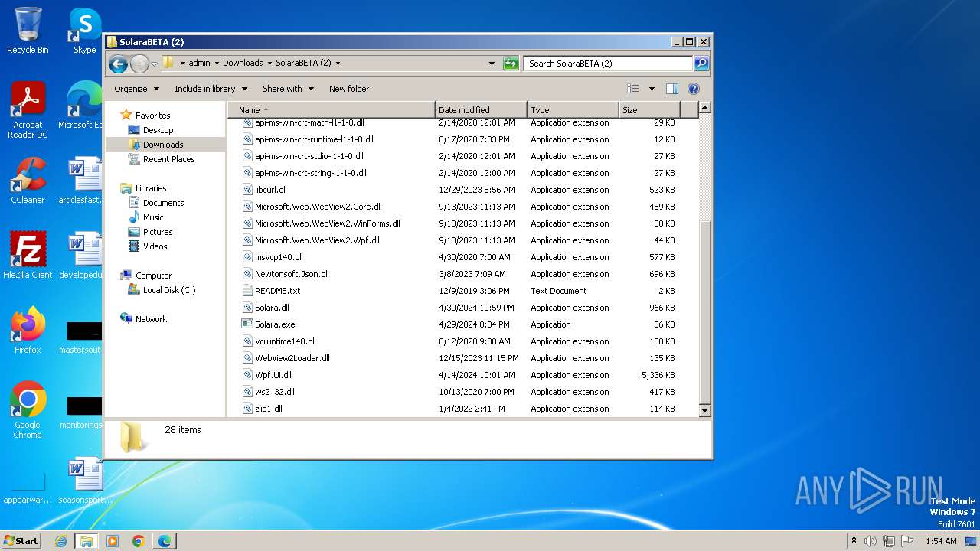Click the Explorer forward arrow button
This screenshot has width=980, height=551.
(x=139, y=64)
